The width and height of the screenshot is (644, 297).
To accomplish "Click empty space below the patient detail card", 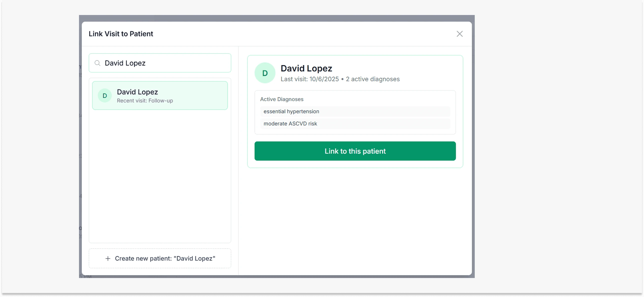I will pyautogui.click(x=355, y=220).
